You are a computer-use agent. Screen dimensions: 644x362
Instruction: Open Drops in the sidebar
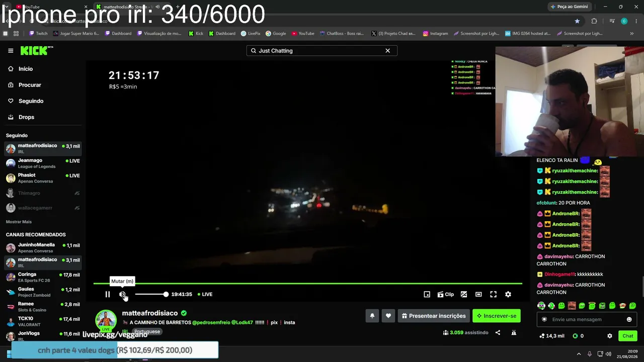26,117
